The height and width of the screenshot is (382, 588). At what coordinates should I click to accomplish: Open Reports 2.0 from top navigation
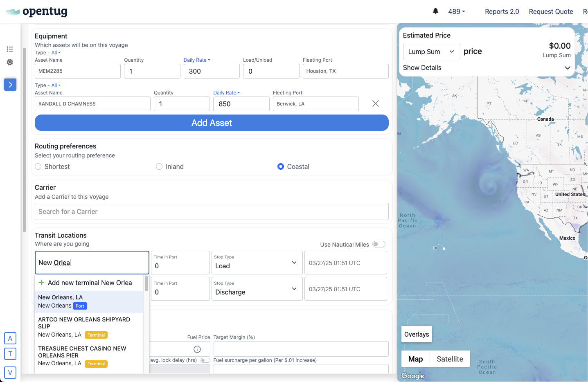(x=502, y=11)
